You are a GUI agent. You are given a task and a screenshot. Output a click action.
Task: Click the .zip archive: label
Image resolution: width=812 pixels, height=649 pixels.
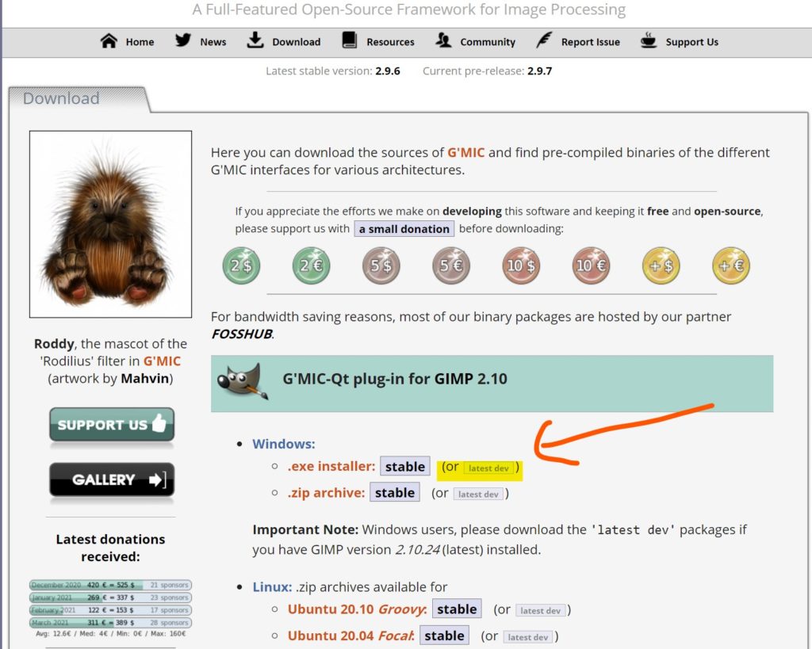pyautogui.click(x=326, y=493)
